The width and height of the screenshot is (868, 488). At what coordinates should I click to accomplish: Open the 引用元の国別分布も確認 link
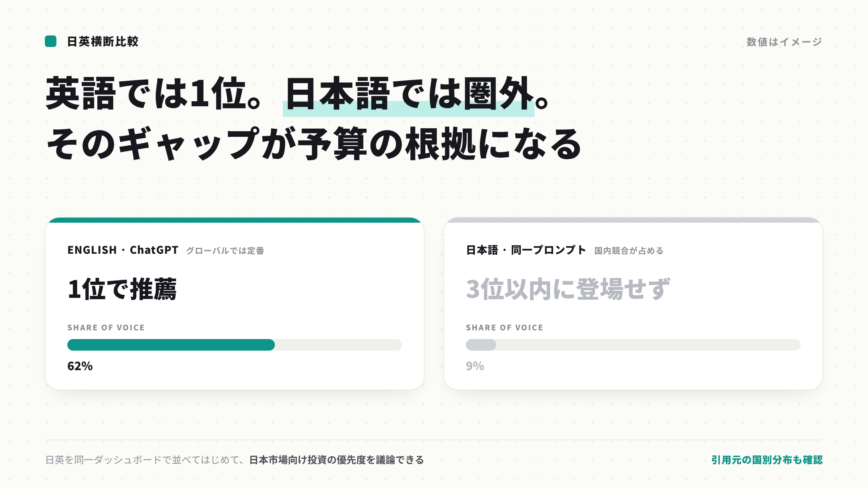pyautogui.click(x=767, y=460)
